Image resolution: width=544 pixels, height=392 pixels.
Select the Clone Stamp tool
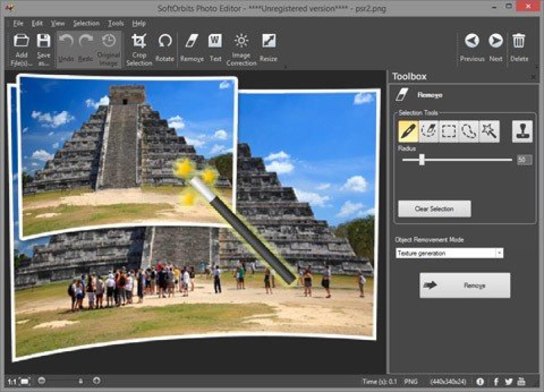(x=521, y=131)
